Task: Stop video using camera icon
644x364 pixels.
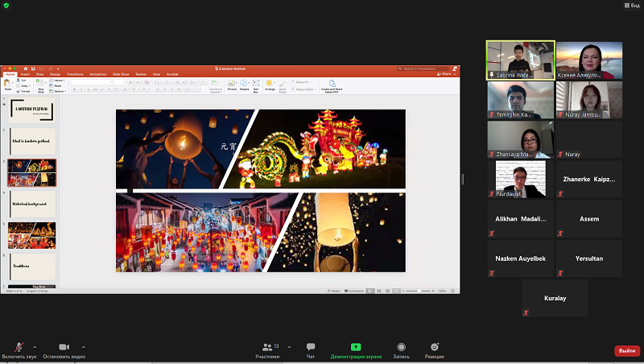Action: [x=64, y=347]
